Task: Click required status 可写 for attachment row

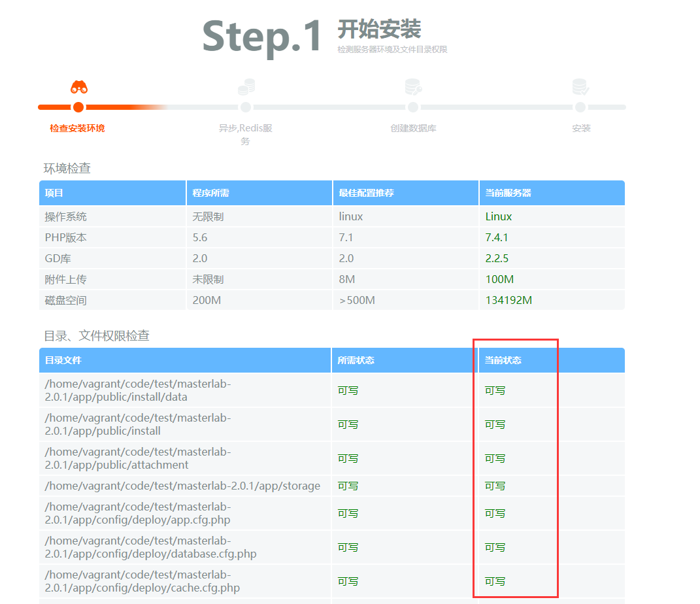Action: point(348,458)
